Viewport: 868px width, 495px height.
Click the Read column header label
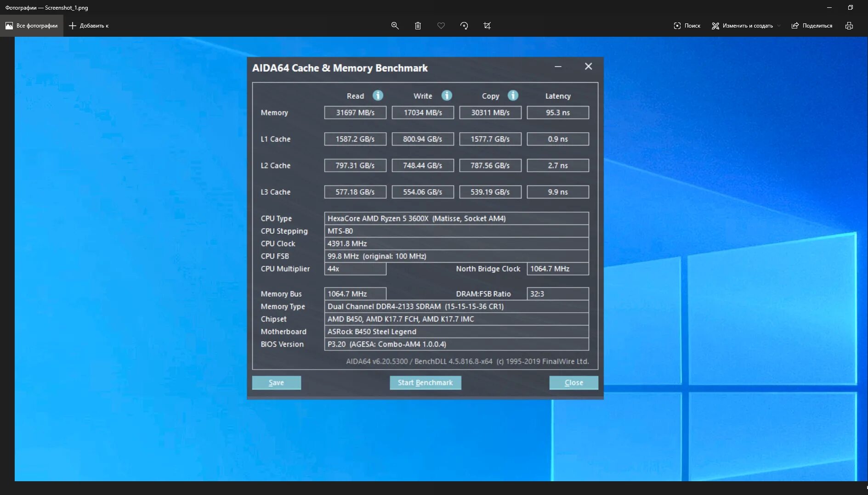click(355, 96)
